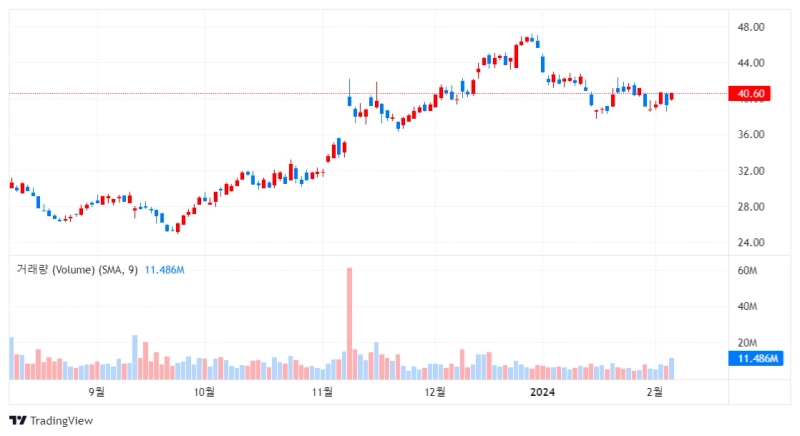Click the 48.00 price scale label
This screenshot has width=800, height=436.
[x=751, y=27]
